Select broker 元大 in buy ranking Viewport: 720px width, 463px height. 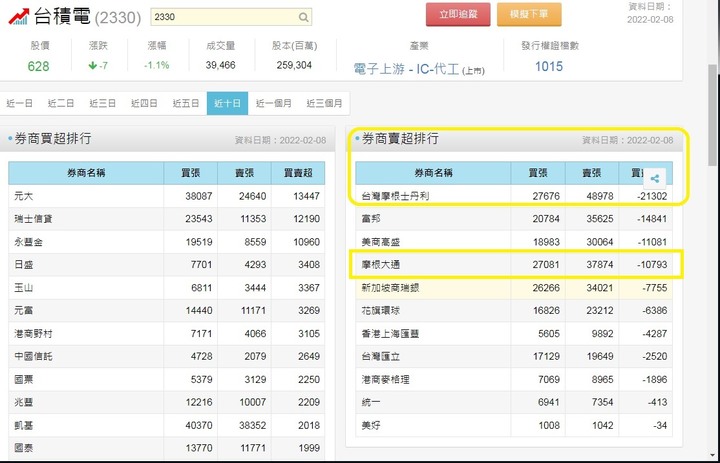[23, 196]
